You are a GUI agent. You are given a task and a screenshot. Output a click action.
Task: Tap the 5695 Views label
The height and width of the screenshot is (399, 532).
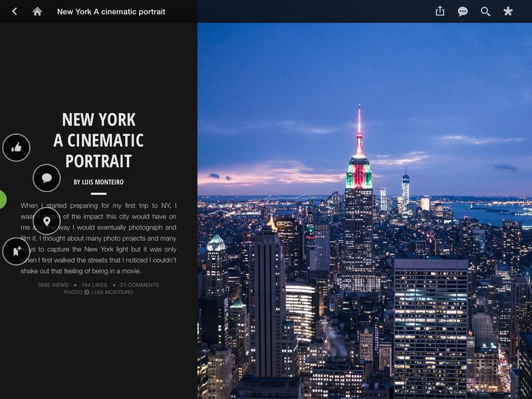pyautogui.click(x=53, y=285)
